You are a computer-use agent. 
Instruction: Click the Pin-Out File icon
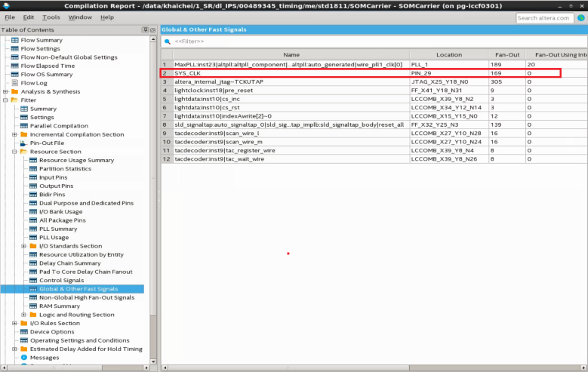coord(23,143)
